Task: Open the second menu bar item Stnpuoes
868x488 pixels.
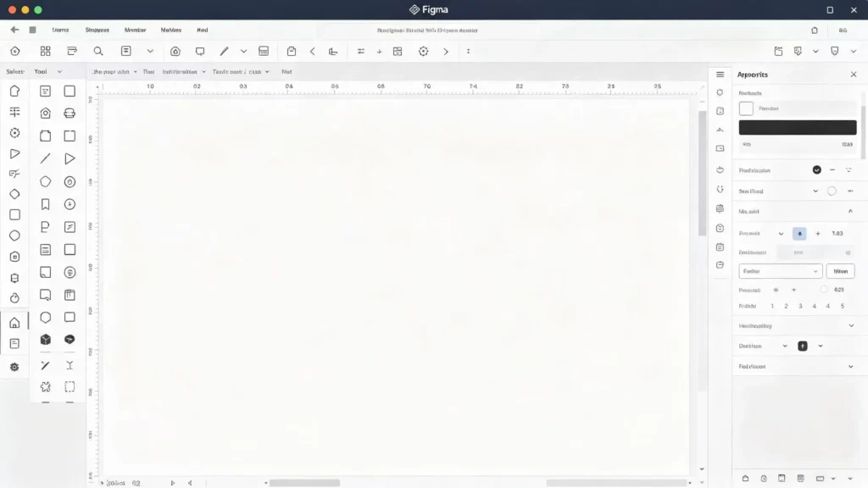Action: 97,30
